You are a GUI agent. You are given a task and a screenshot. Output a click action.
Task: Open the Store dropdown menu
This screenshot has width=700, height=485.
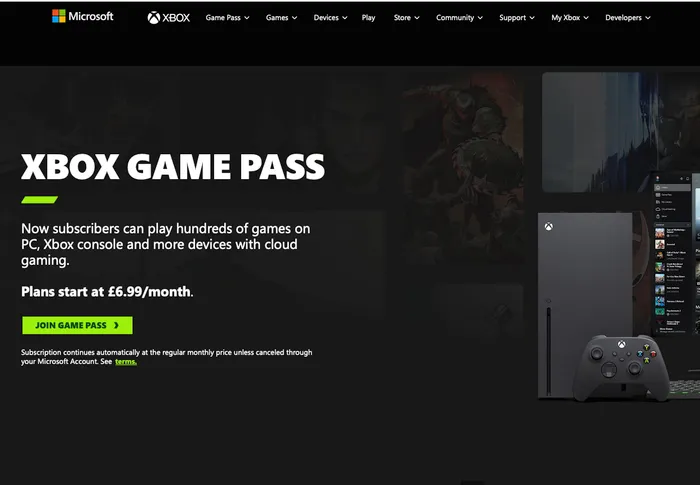(x=407, y=18)
